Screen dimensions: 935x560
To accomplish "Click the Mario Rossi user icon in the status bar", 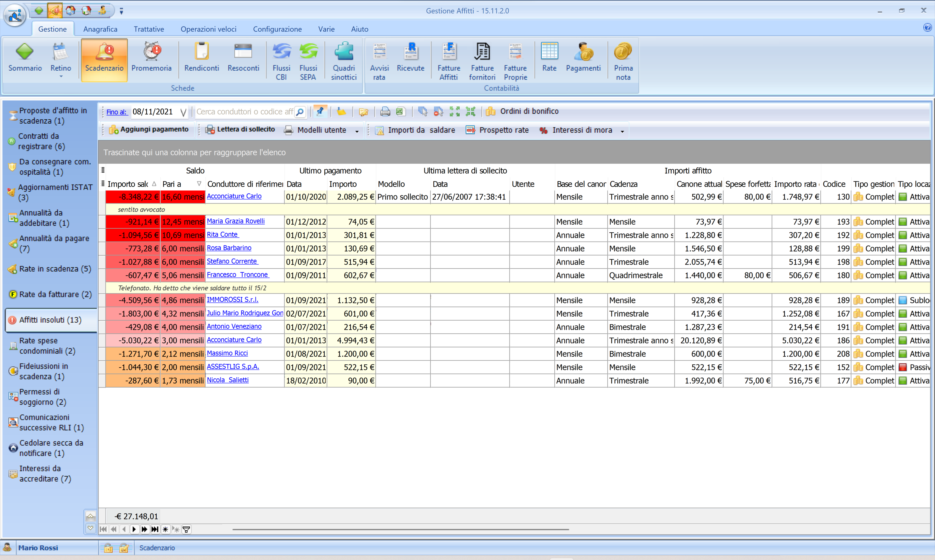I will [x=7, y=548].
